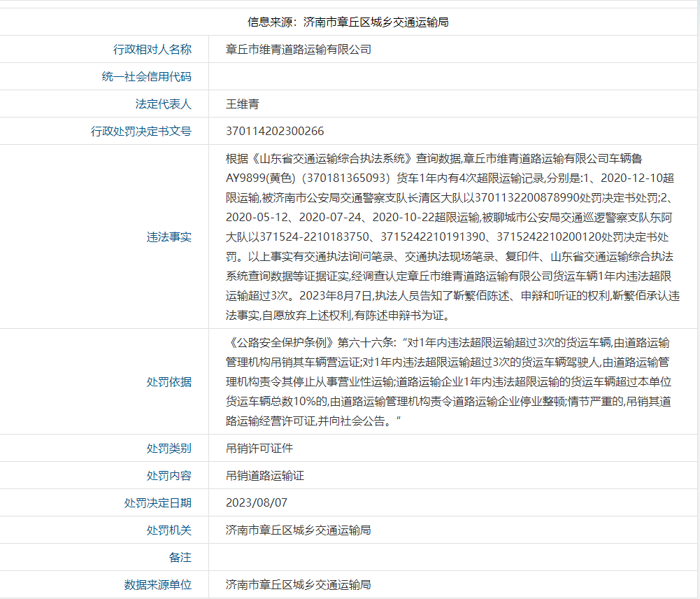The width and height of the screenshot is (700, 599).
Task: Click the value '吊销许可证件'
Action: (x=259, y=448)
